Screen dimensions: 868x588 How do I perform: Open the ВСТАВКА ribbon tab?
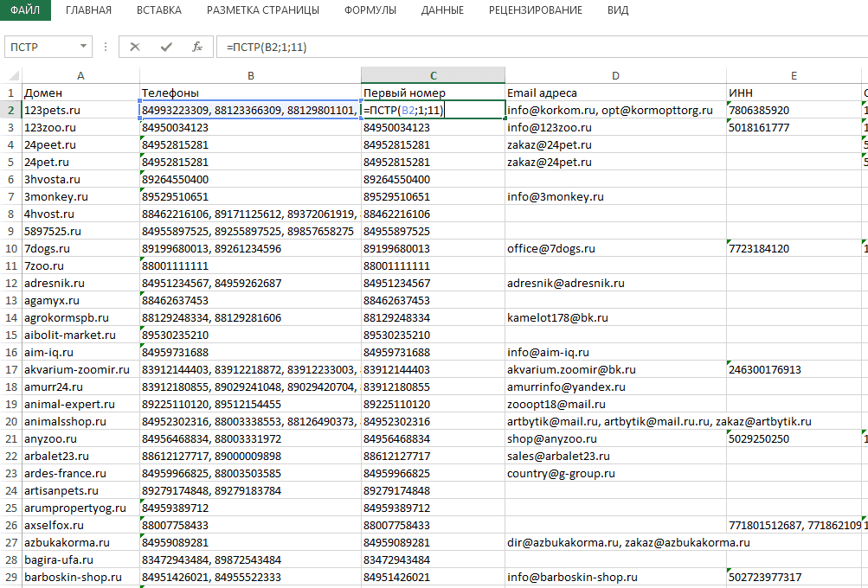pyautogui.click(x=159, y=10)
